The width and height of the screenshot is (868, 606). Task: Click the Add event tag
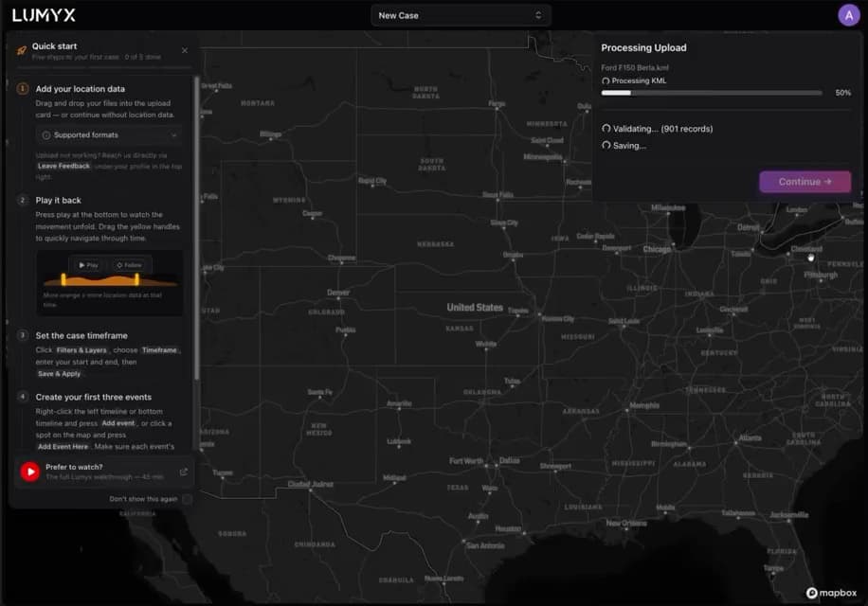[x=118, y=423]
